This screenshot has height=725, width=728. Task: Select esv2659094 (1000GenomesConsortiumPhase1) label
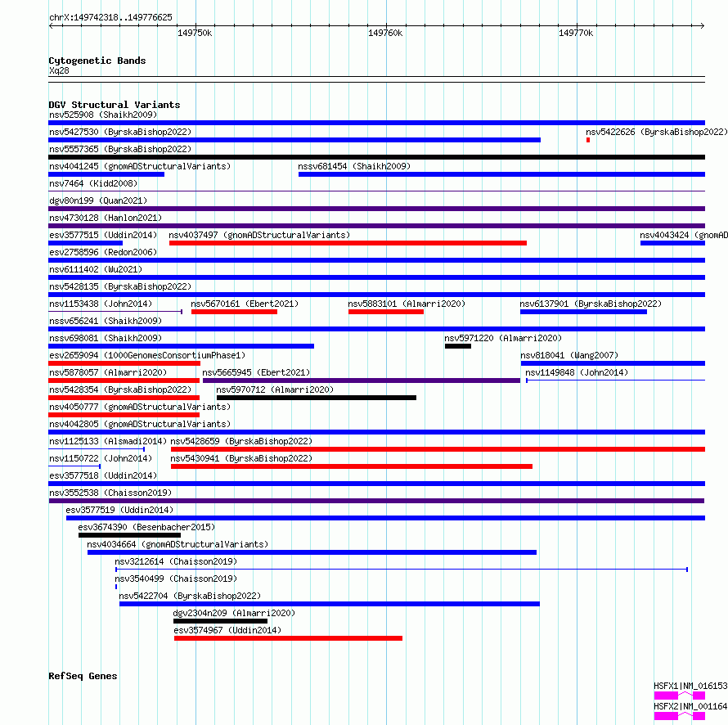(147, 355)
